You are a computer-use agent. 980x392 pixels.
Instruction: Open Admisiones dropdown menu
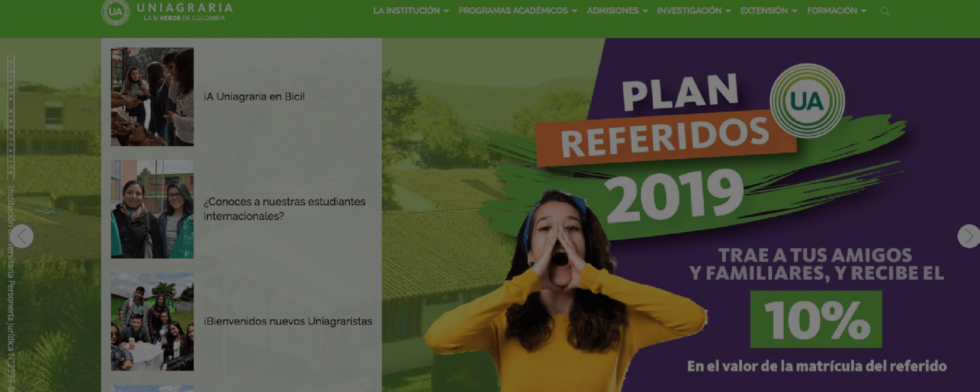pos(617,11)
